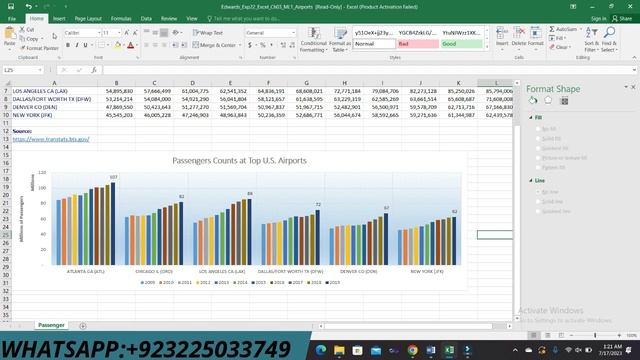Switch to the Page Layout tab
The width and height of the screenshot is (640, 360).
(88, 19)
